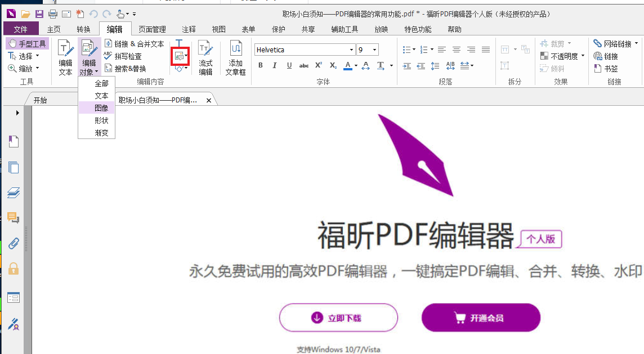This screenshot has height=354, width=644.
Task: Open the 文件 file tab
Action: click(21, 29)
